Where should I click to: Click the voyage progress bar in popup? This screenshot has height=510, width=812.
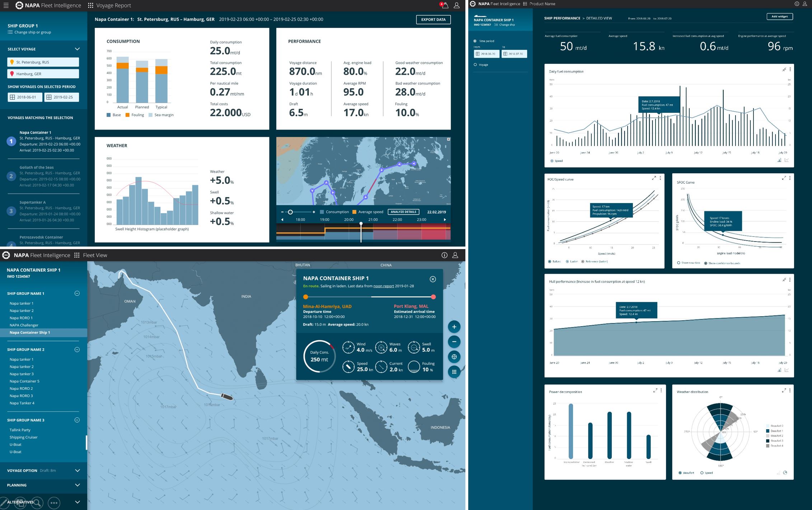369,297
